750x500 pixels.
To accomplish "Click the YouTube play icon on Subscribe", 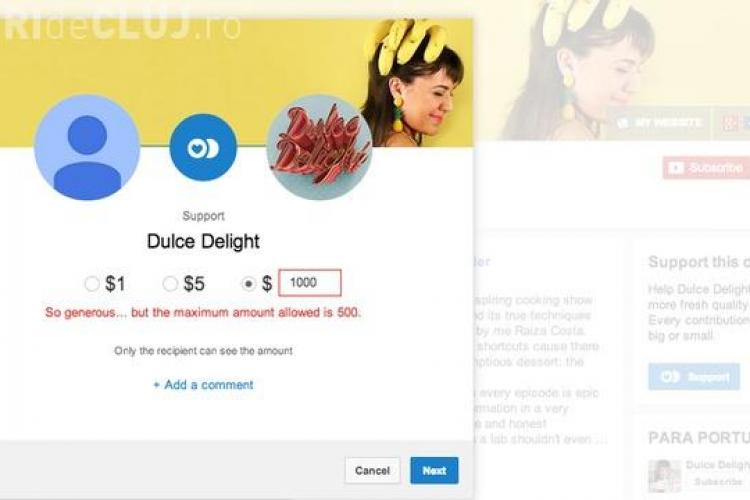I will click(675, 168).
